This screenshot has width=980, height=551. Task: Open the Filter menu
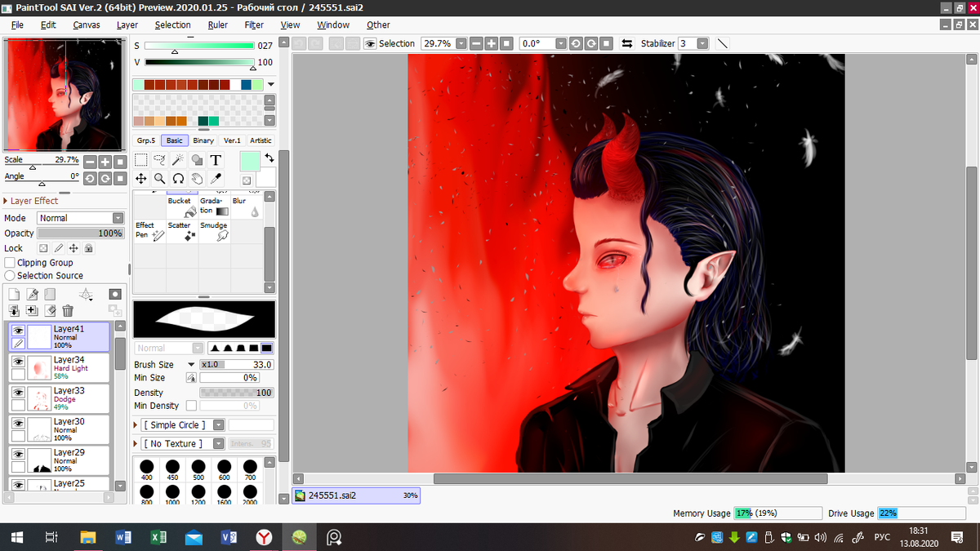[254, 24]
